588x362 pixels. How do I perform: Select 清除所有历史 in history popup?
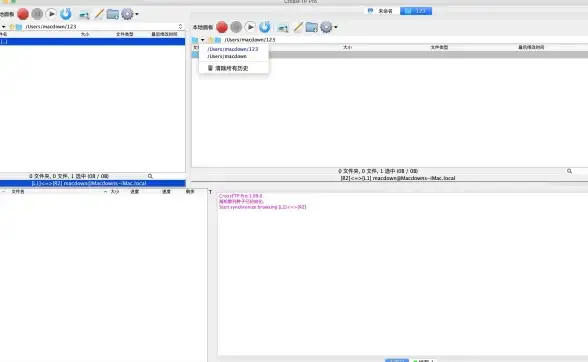coord(231,68)
